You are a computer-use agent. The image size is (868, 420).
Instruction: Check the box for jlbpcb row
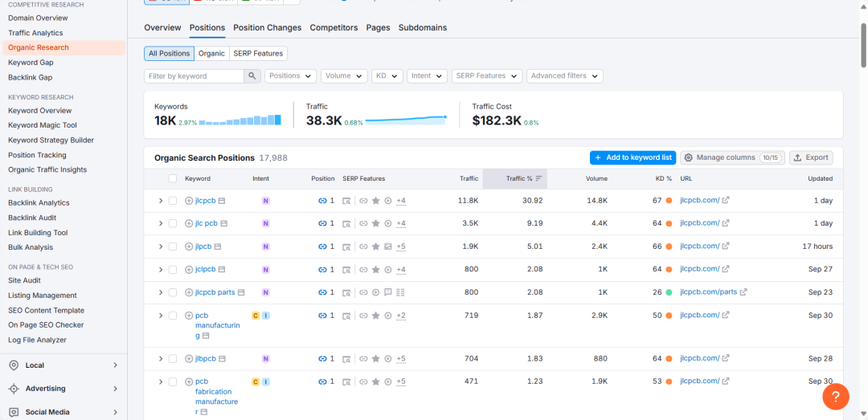pyautogui.click(x=173, y=359)
